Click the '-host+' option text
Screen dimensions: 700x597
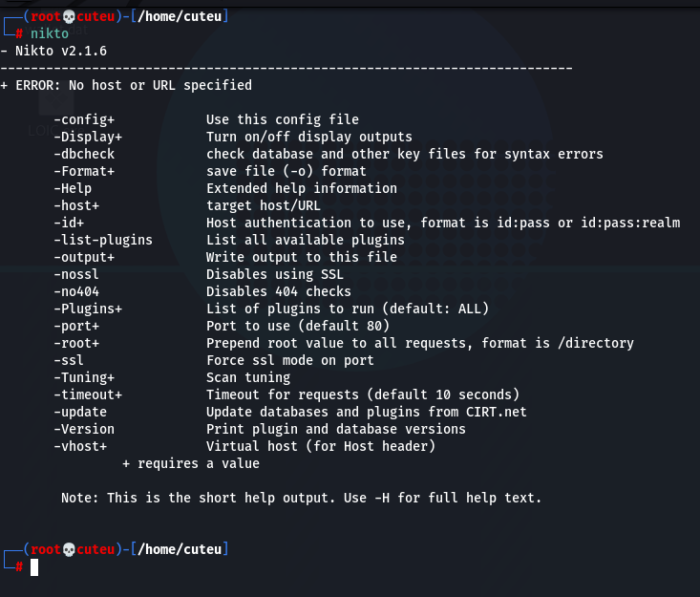click(76, 205)
